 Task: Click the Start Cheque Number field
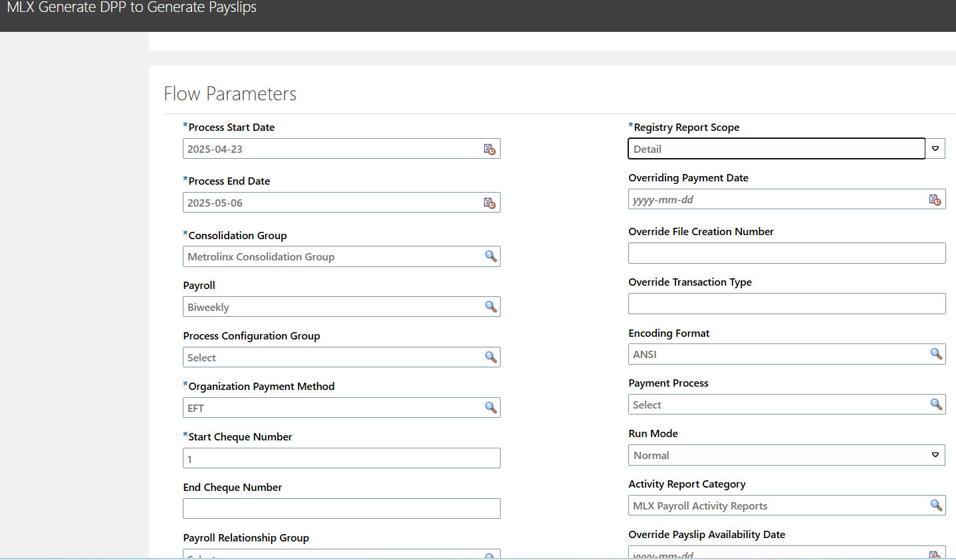[341, 458]
